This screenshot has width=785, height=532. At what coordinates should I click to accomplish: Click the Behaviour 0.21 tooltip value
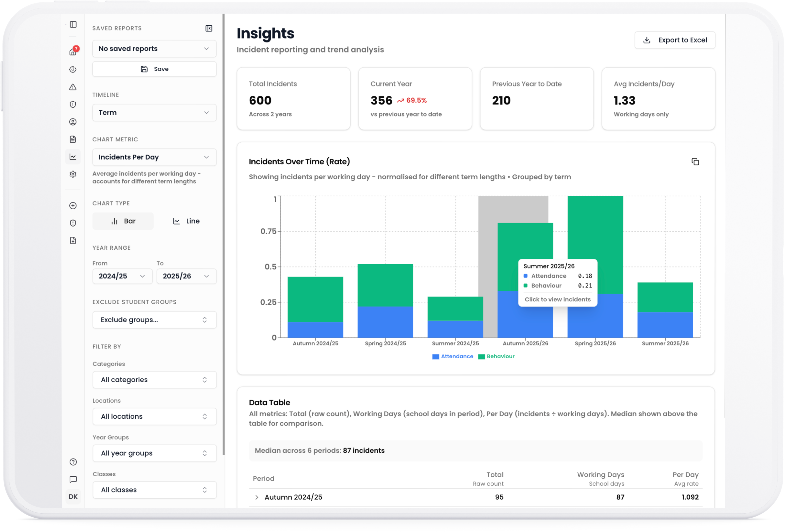click(585, 286)
